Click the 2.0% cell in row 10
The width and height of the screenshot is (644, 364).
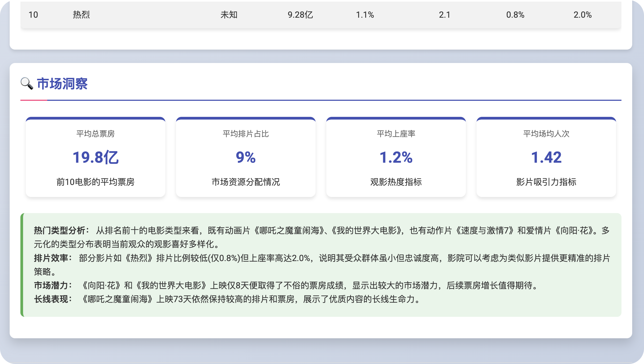(583, 15)
